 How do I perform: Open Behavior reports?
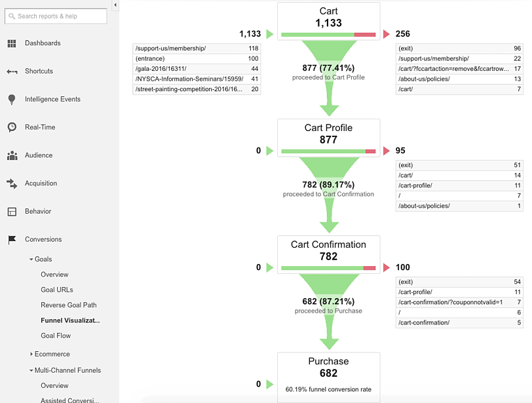tap(38, 212)
